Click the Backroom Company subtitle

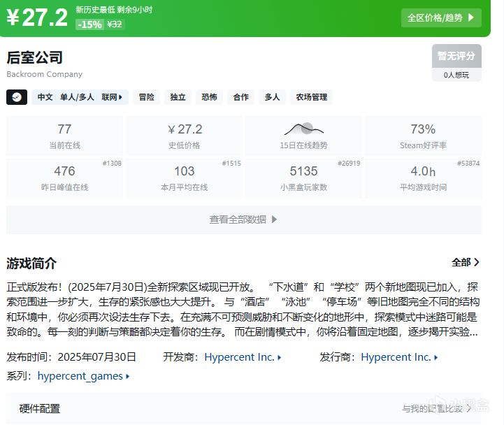[x=44, y=74]
